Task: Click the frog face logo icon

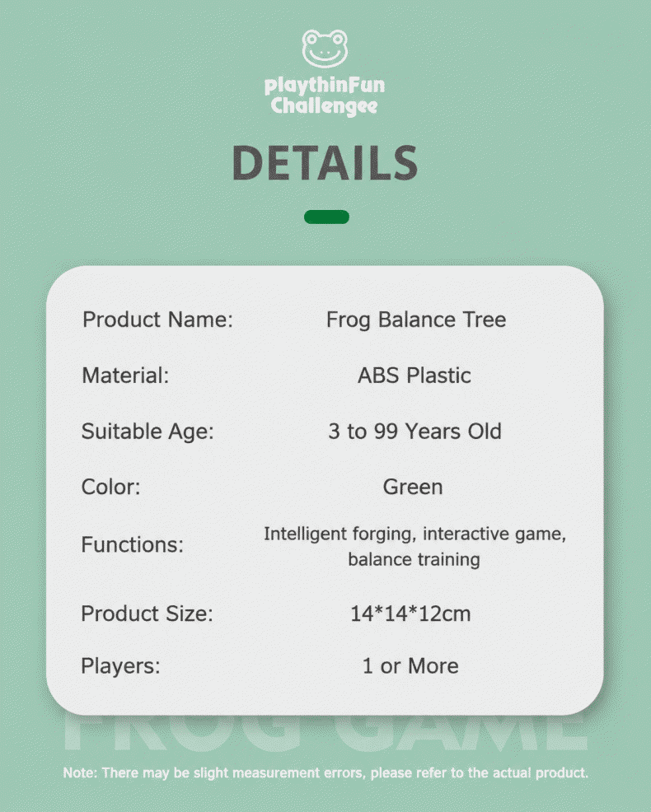Action: [325, 49]
